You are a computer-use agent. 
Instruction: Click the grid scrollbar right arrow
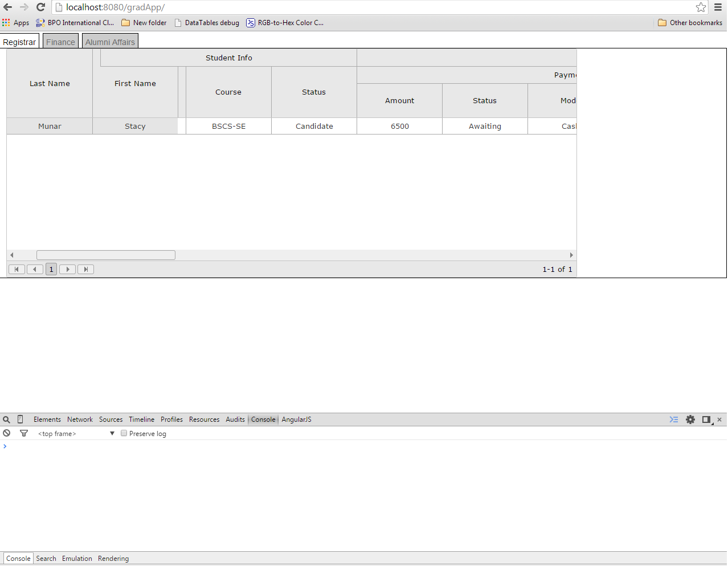[x=571, y=255]
